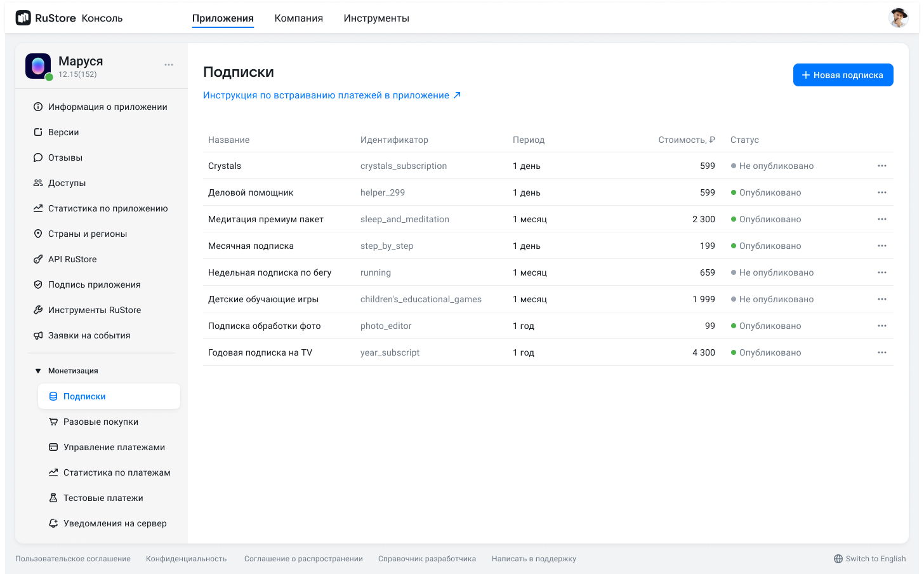Open the API RuStore key icon

tap(38, 259)
